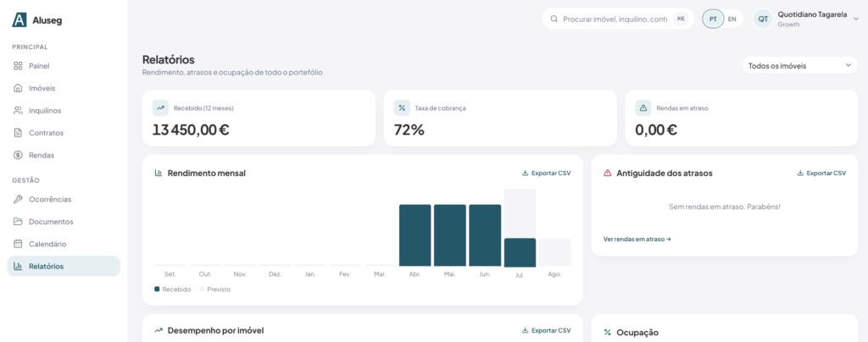Click the Painel grid icon in sidebar
This screenshot has height=342, width=868.
(x=18, y=66)
